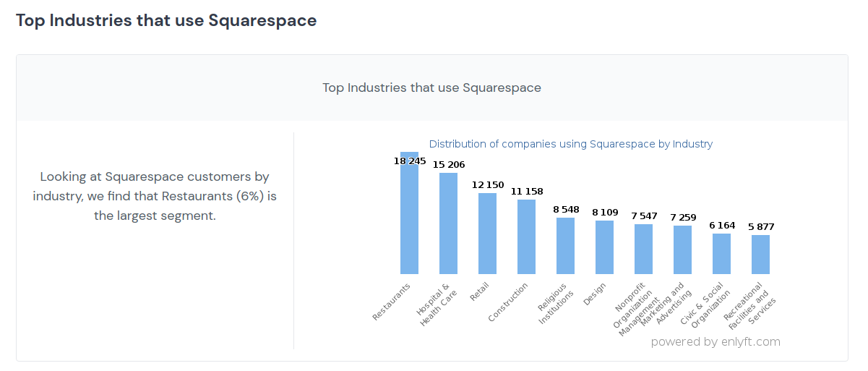Image resolution: width=868 pixels, height=371 pixels.
Task: Click the gray card header 'Top Industries that use Squarespace'
Action: (431, 88)
